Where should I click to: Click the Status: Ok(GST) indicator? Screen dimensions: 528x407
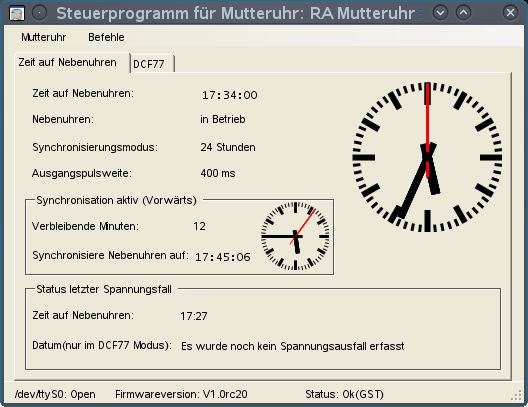coord(344,394)
